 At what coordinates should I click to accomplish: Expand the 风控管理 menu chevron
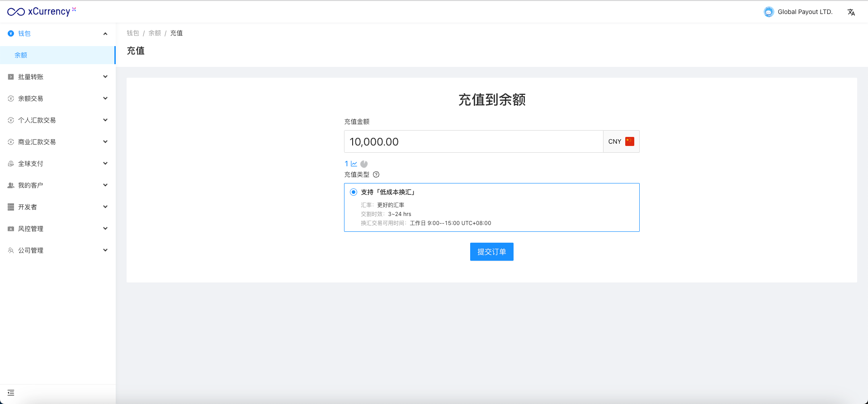coord(105,229)
